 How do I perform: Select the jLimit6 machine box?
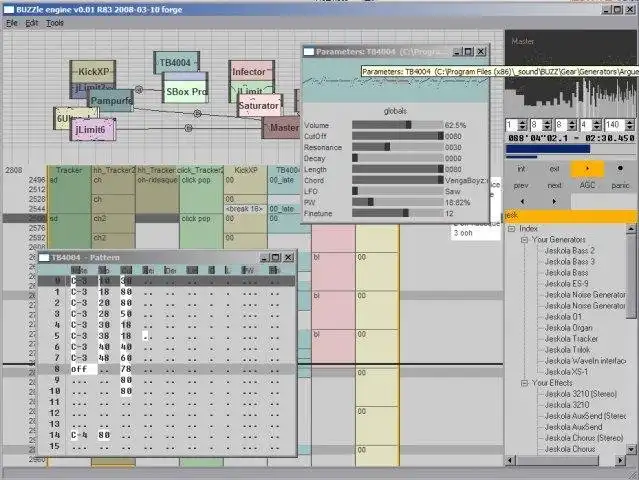(x=93, y=130)
